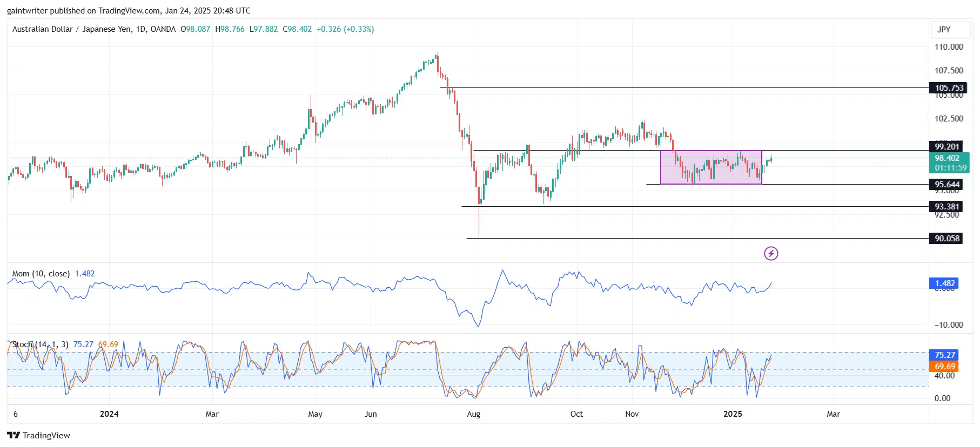Click the 2025 label on time axis

733,414
